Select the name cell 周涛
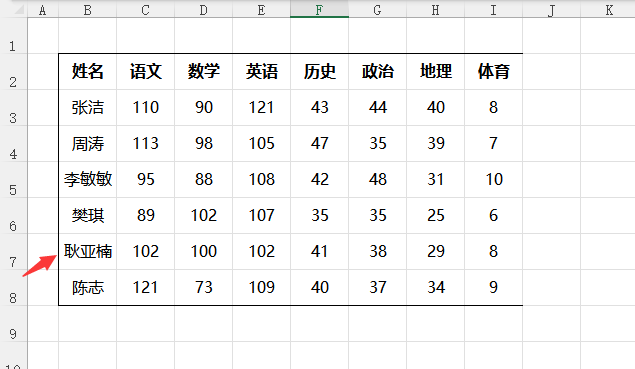Image resolution: width=635 pixels, height=369 pixels. pos(87,143)
